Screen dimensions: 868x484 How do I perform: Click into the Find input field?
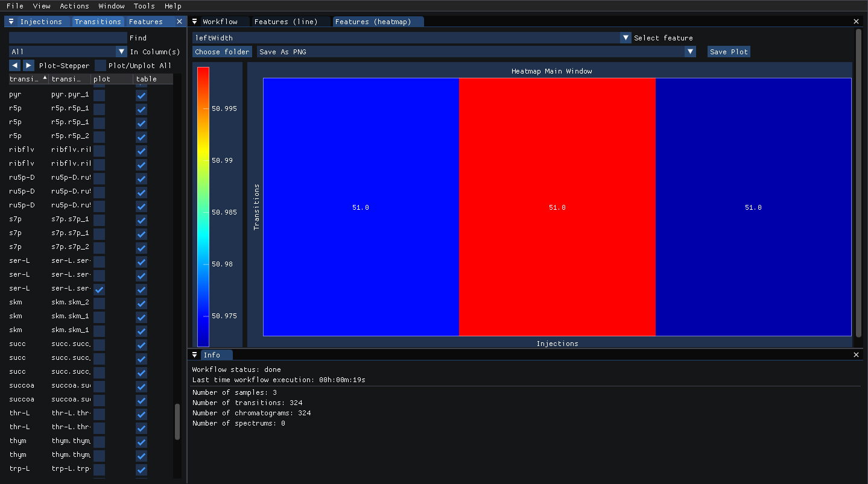[x=68, y=38]
